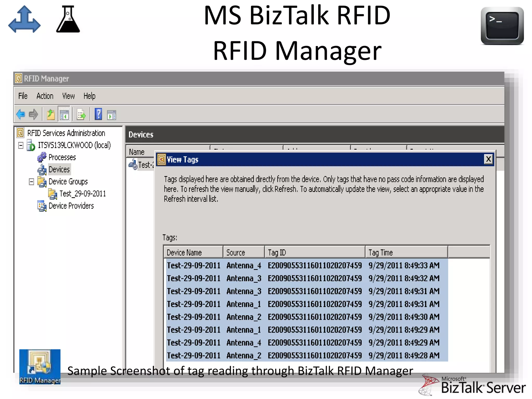Click the 'Tags:' label above the list

[x=170, y=237]
